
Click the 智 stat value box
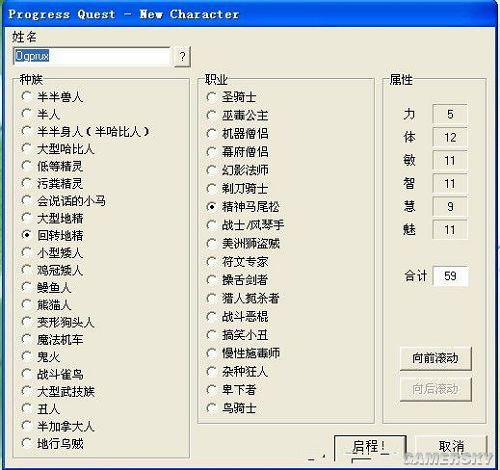450,184
